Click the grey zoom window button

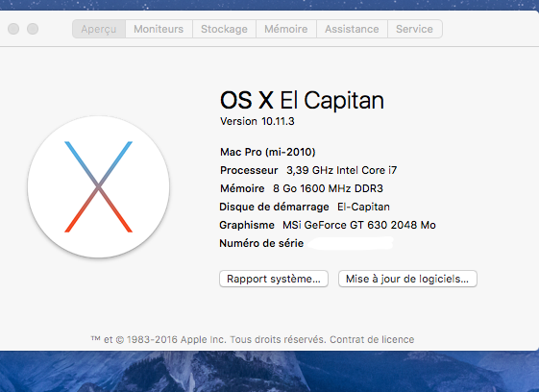[x=33, y=29]
